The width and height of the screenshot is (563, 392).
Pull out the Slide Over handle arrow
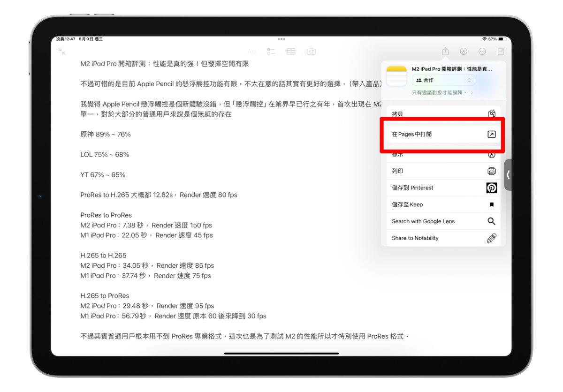tap(508, 174)
